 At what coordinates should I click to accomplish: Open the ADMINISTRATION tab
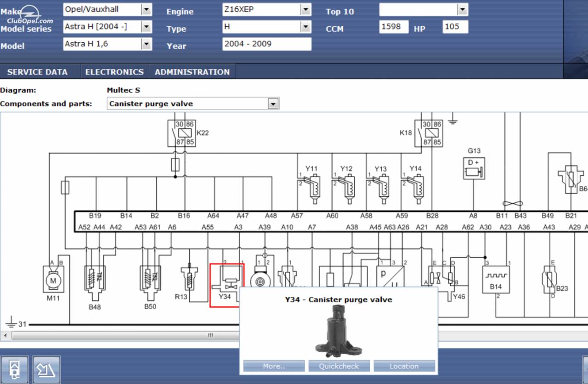pyautogui.click(x=192, y=72)
